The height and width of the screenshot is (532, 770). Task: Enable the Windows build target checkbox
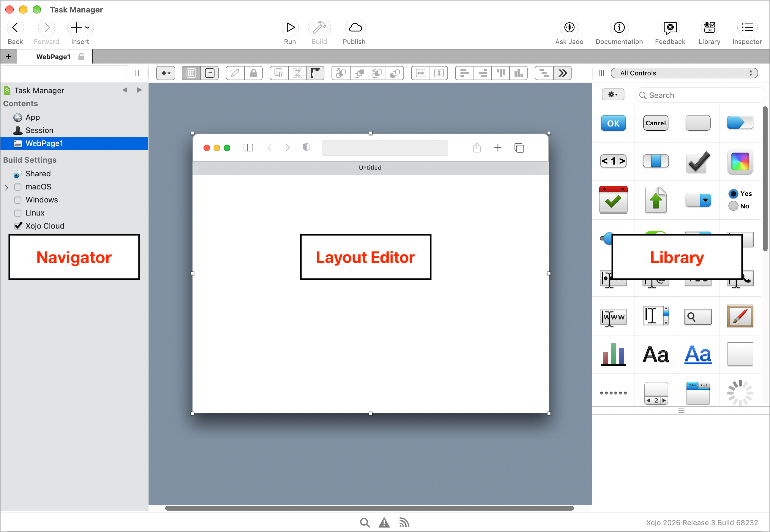18,200
